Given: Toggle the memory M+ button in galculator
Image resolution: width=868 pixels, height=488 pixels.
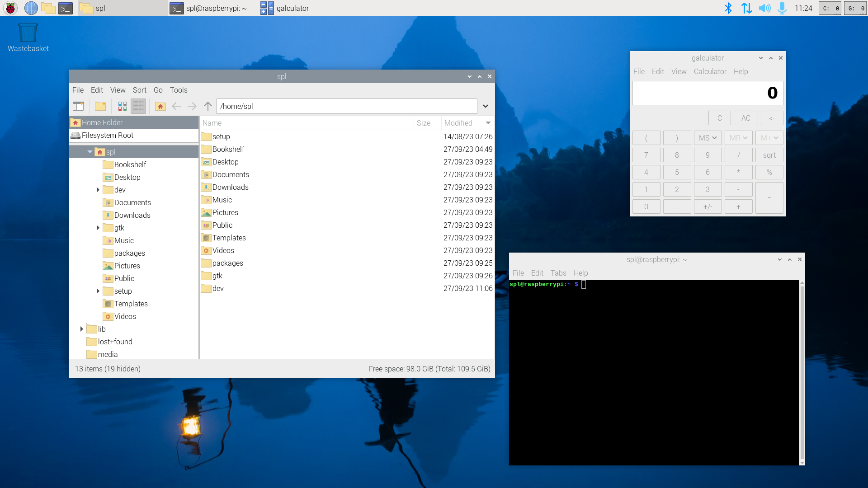Looking at the screenshot, I should (769, 138).
